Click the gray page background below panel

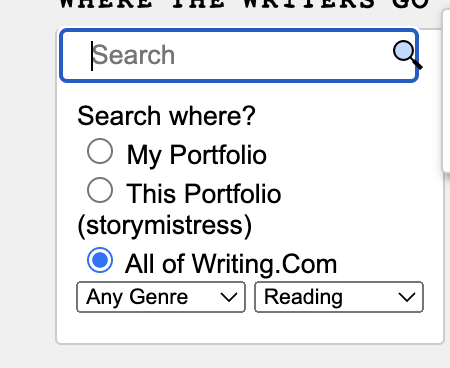225,356
